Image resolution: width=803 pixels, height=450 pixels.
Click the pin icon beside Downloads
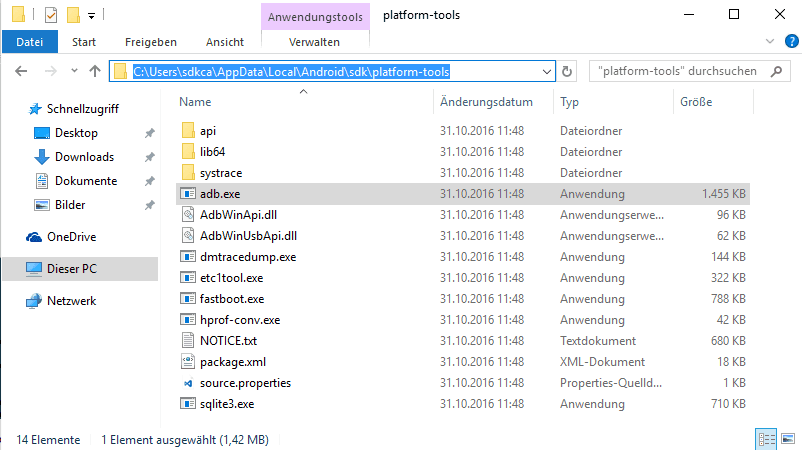(x=149, y=157)
